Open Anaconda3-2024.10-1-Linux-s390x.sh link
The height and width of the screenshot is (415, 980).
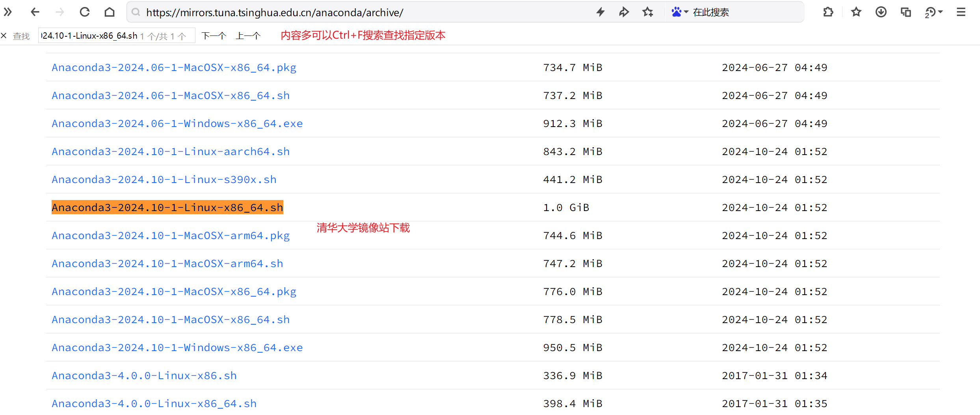click(164, 179)
